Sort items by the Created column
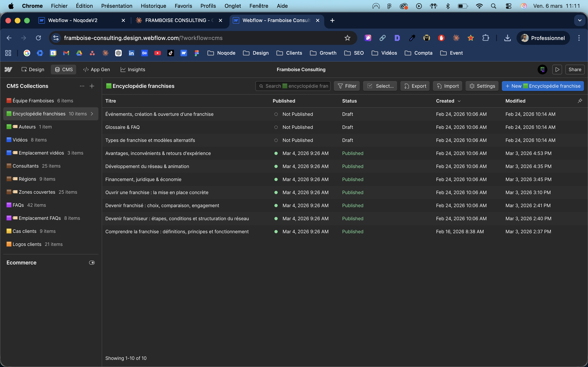This screenshot has width=588, height=367. (x=447, y=101)
